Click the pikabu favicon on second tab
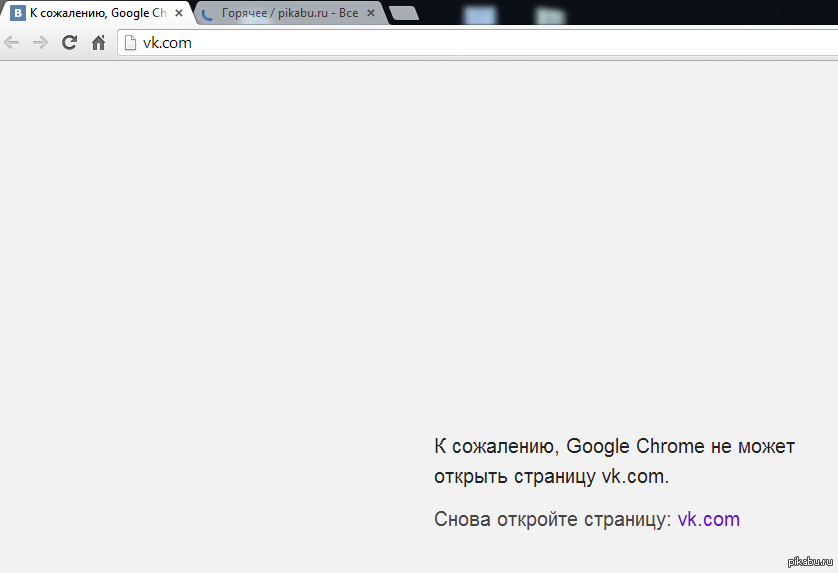 point(207,13)
